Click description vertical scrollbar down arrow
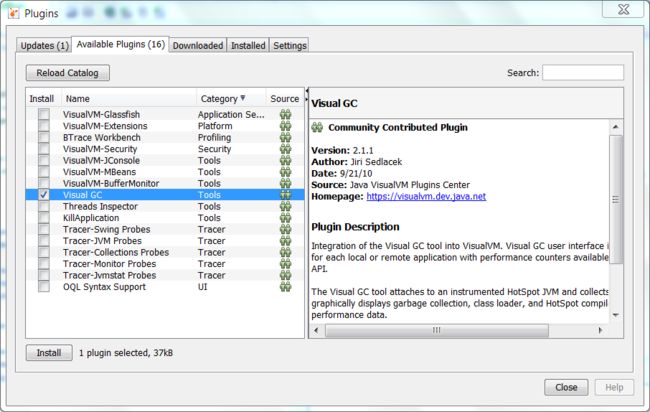The image size is (650, 412). (x=616, y=315)
